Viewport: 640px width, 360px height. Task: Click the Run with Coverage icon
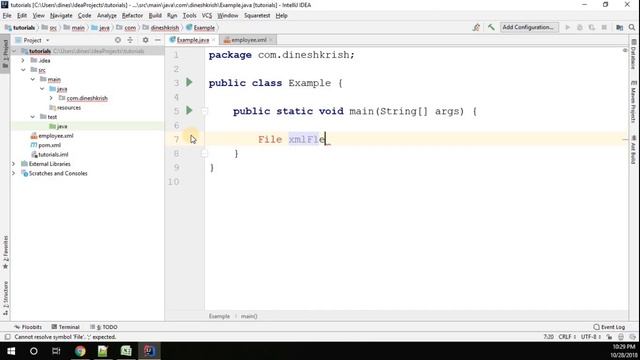point(592,27)
